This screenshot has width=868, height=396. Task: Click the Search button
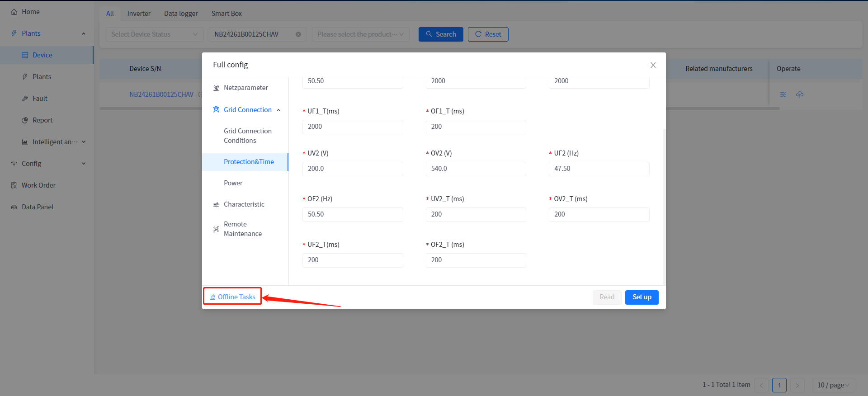pyautogui.click(x=441, y=34)
